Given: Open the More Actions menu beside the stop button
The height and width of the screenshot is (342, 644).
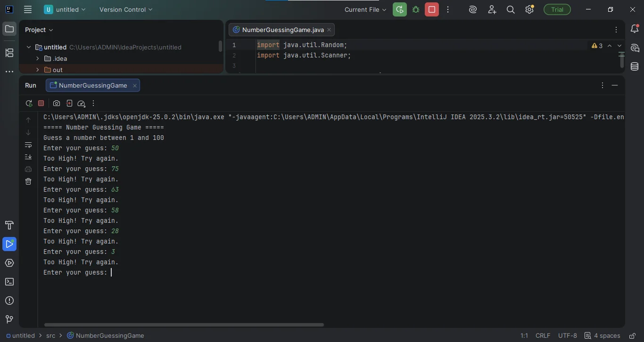Looking at the screenshot, I should tap(448, 9).
